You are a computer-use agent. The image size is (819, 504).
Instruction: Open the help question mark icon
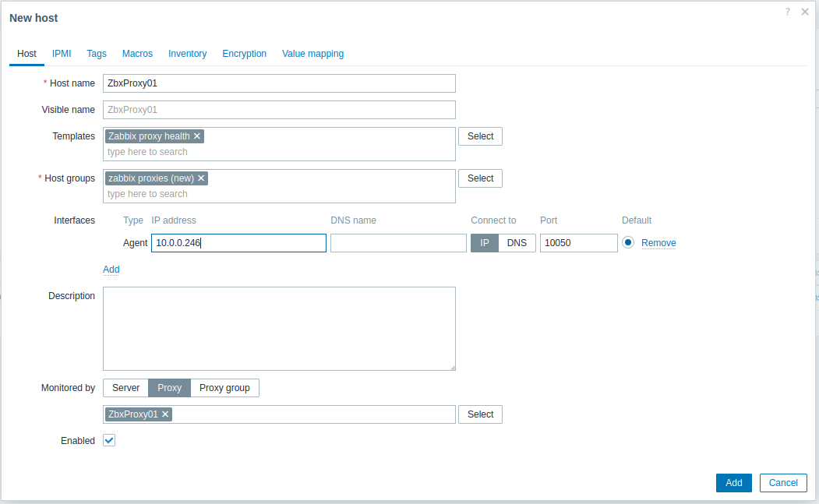(787, 12)
